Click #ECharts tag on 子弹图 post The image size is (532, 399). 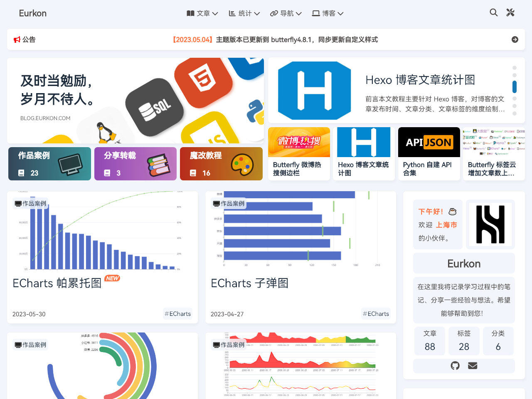[376, 314]
